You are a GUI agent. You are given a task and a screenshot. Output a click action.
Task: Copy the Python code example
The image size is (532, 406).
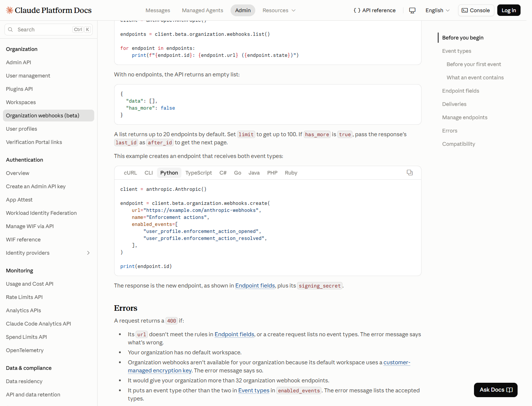pos(410,173)
